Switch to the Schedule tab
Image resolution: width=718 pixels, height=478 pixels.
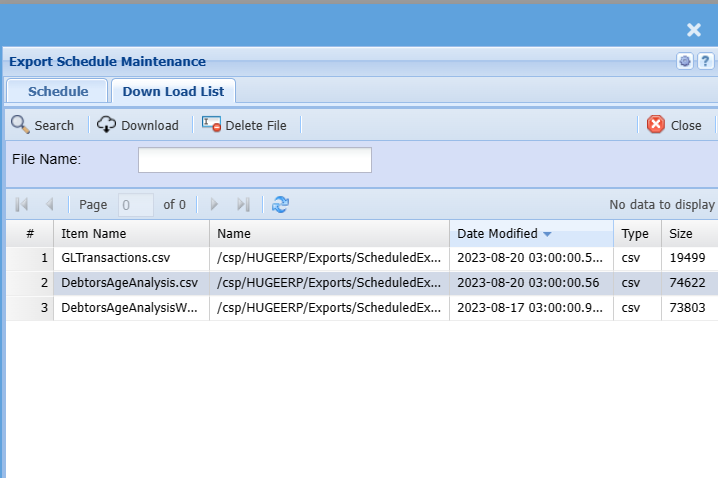[x=58, y=92]
